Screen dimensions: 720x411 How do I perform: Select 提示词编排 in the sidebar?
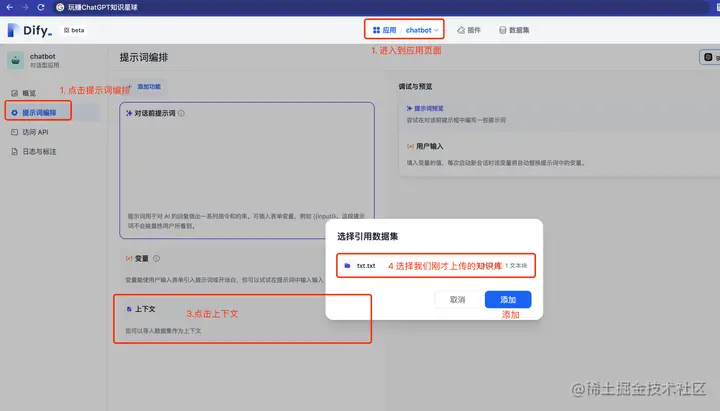click(39, 113)
